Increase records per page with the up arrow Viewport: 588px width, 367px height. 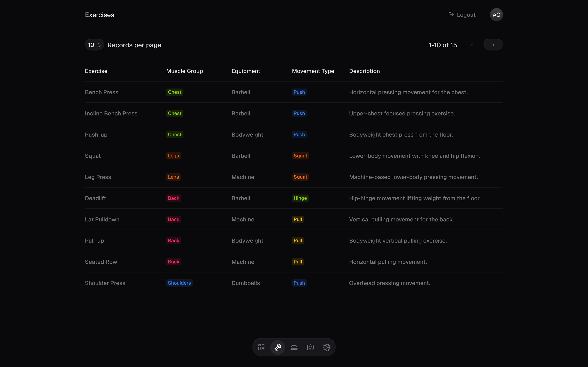pyautogui.click(x=100, y=43)
